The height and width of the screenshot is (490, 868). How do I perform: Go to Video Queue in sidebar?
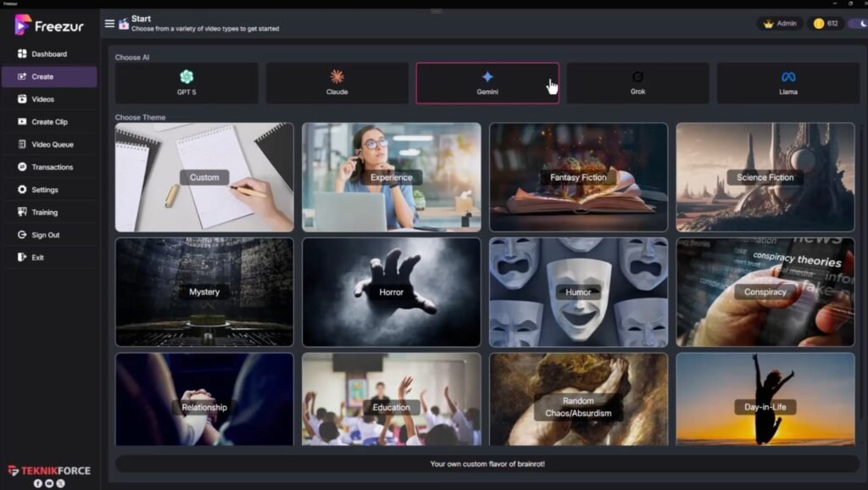point(52,145)
